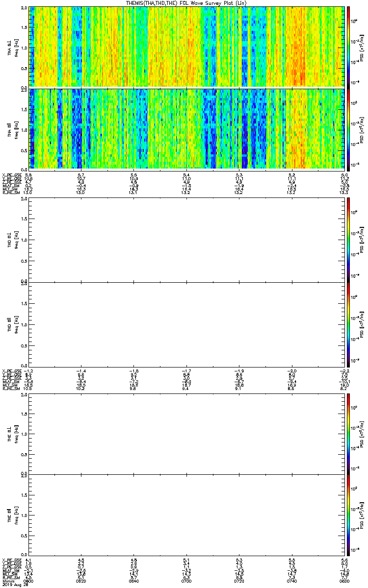Click the THA B-perpendicular spectrogram panel
This screenshot has width=368, height=588.
(186, 47)
